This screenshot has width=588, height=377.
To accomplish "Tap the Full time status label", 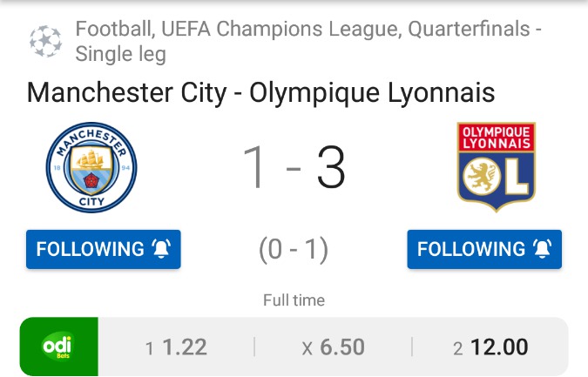I will [x=294, y=300].
